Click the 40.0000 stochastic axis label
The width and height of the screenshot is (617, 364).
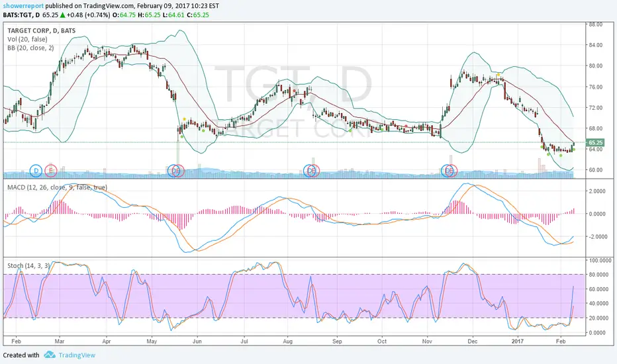598,304
